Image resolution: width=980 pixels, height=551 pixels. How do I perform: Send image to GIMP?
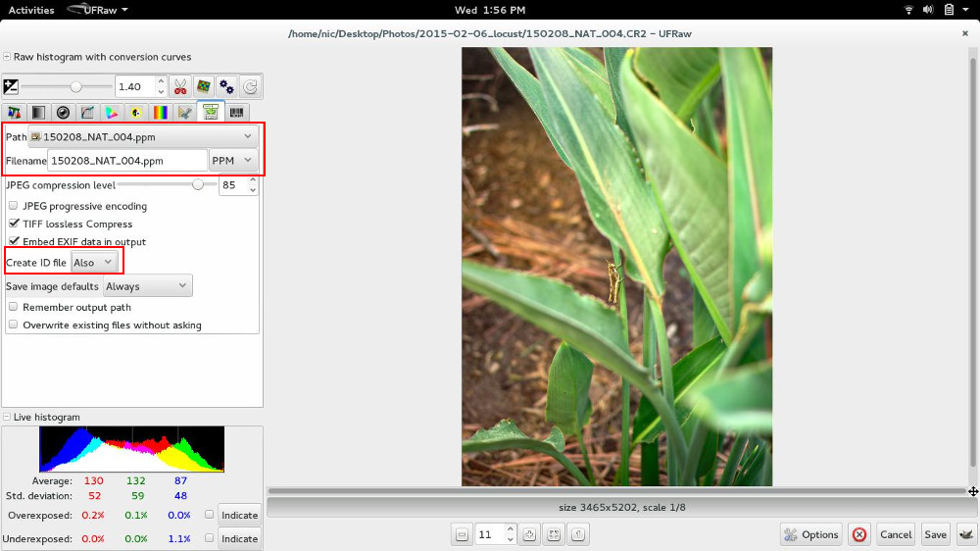click(x=965, y=534)
